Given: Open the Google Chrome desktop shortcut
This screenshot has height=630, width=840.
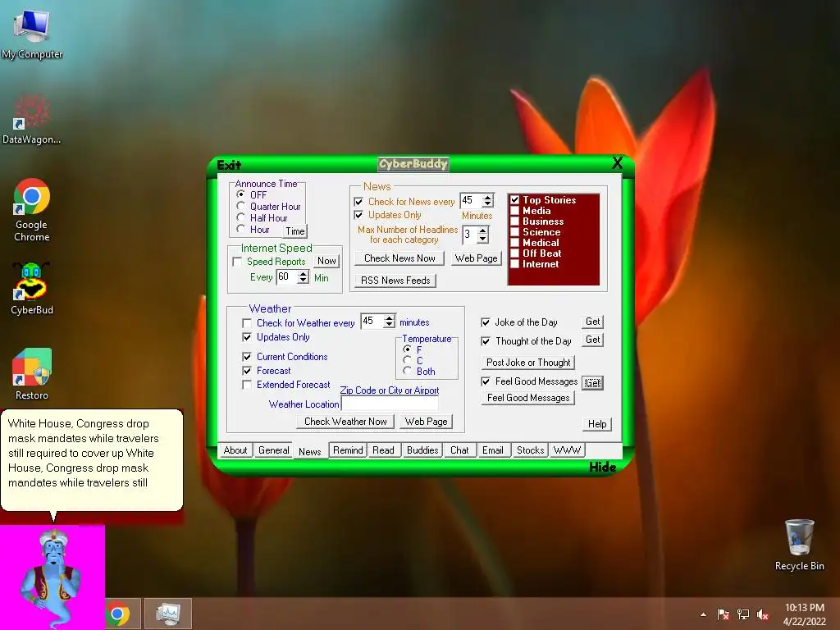Looking at the screenshot, I should [32, 209].
